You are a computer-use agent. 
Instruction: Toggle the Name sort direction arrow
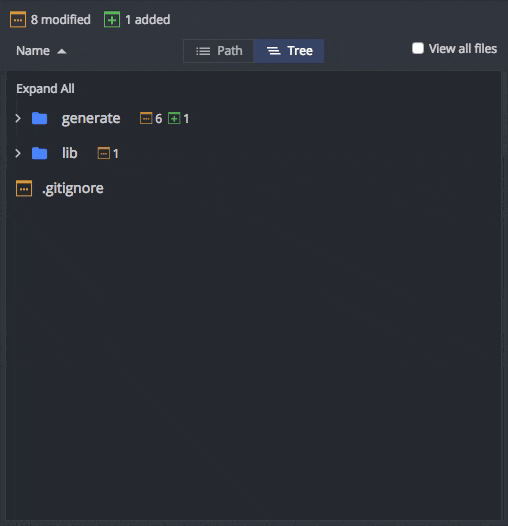62,51
